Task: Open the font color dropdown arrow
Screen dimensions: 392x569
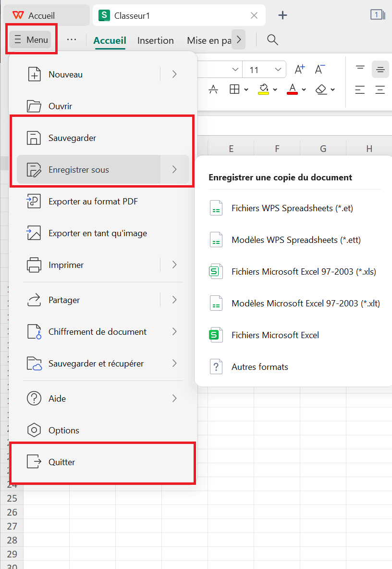Action: pos(304,89)
